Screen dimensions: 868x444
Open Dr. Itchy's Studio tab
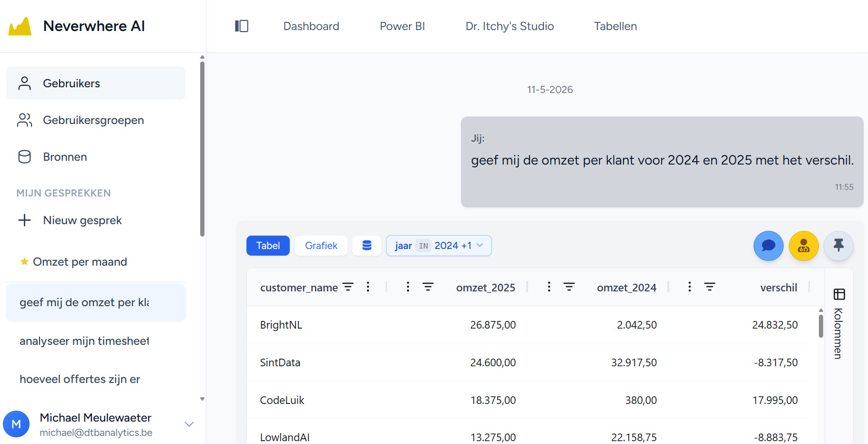(x=510, y=26)
